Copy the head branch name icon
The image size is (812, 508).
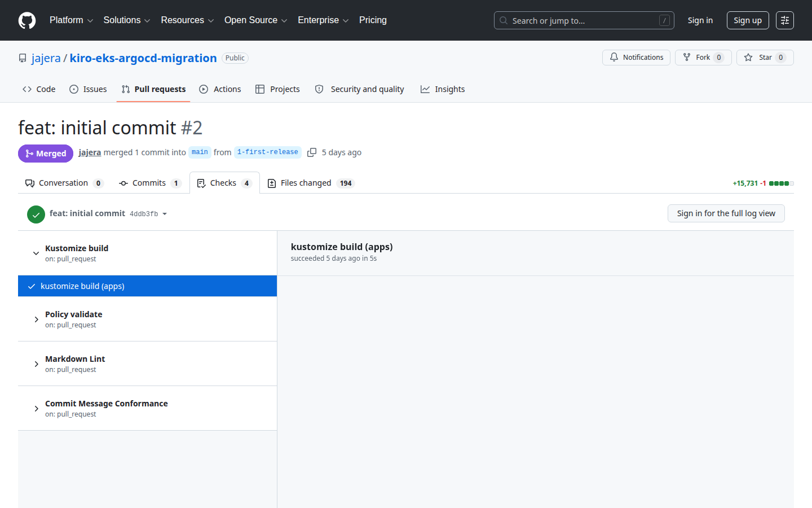[x=311, y=152]
